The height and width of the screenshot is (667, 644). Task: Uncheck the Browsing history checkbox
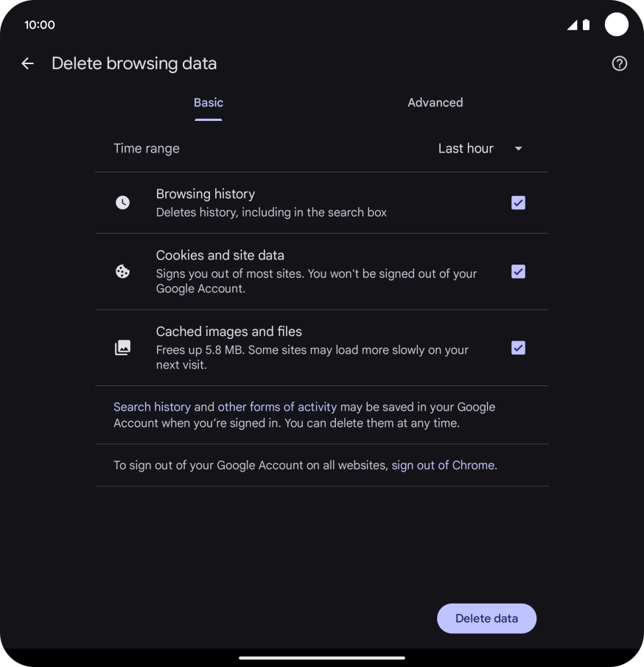(518, 203)
